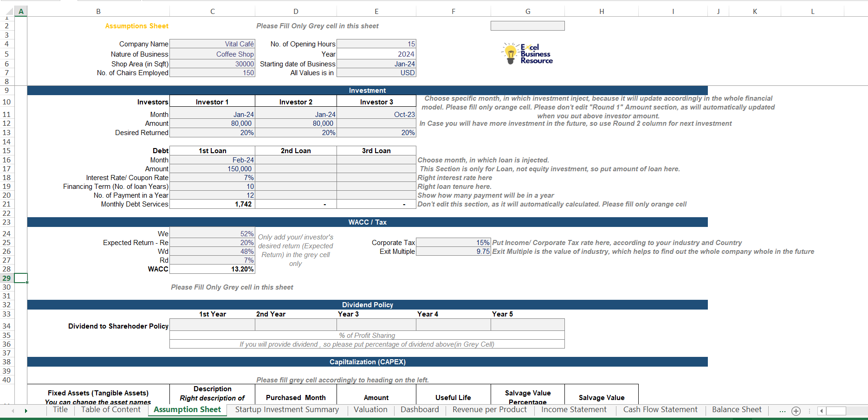Open the Dashboard sheet tab
The width and height of the screenshot is (868, 420).
(420, 410)
